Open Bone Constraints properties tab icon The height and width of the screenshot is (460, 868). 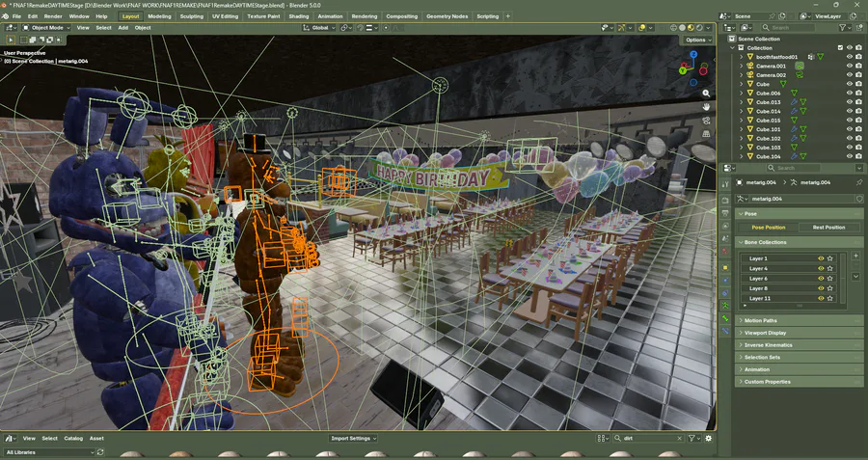(725, 331)
